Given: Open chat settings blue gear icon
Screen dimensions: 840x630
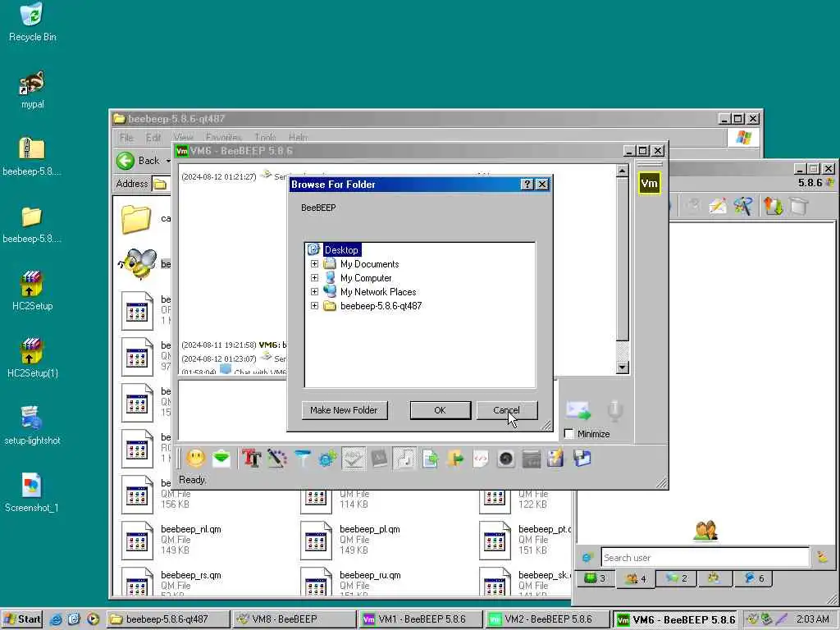Looking at the screenshot, I should click(x=327, y=459).
